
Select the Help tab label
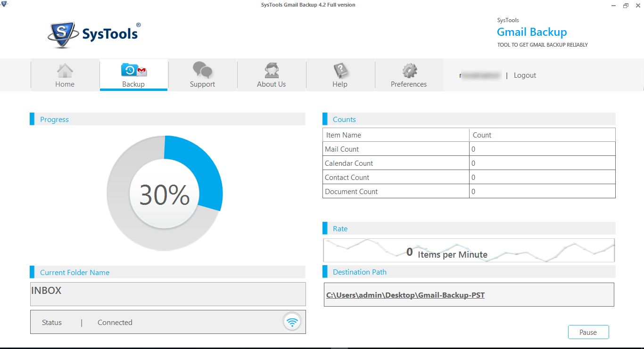(340, 84)
